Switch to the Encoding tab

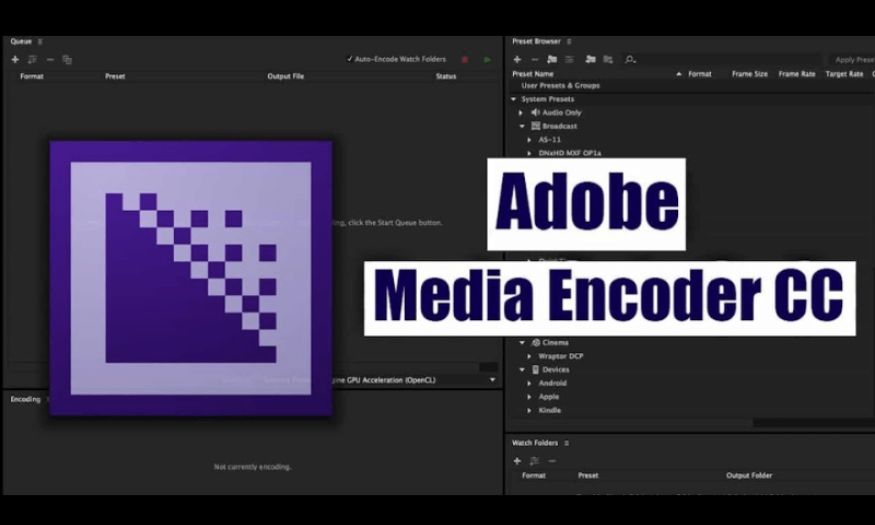(25, 399)
